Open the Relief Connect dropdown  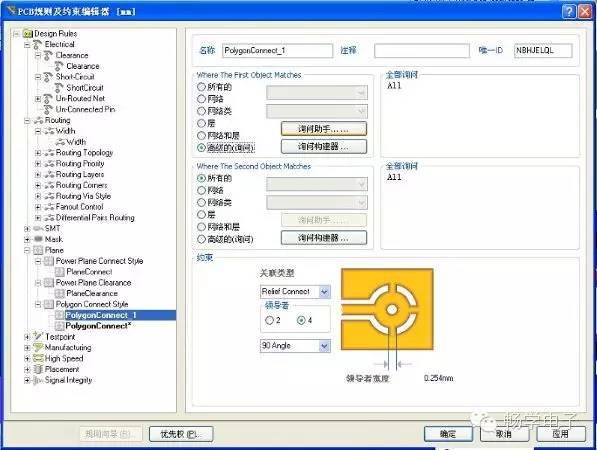324,292
